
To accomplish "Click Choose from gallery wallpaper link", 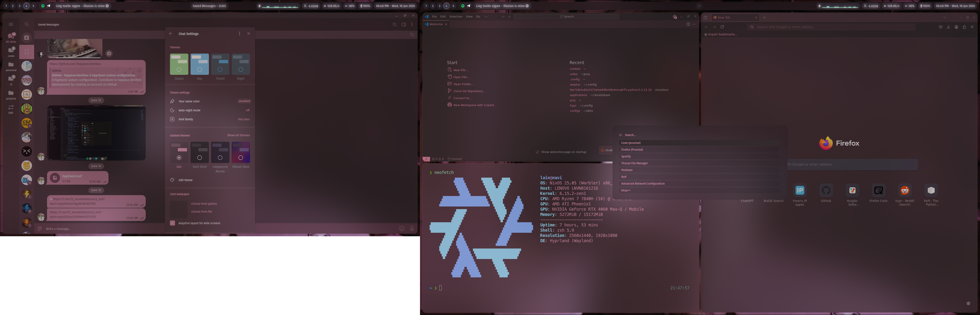I will (204, 204).
